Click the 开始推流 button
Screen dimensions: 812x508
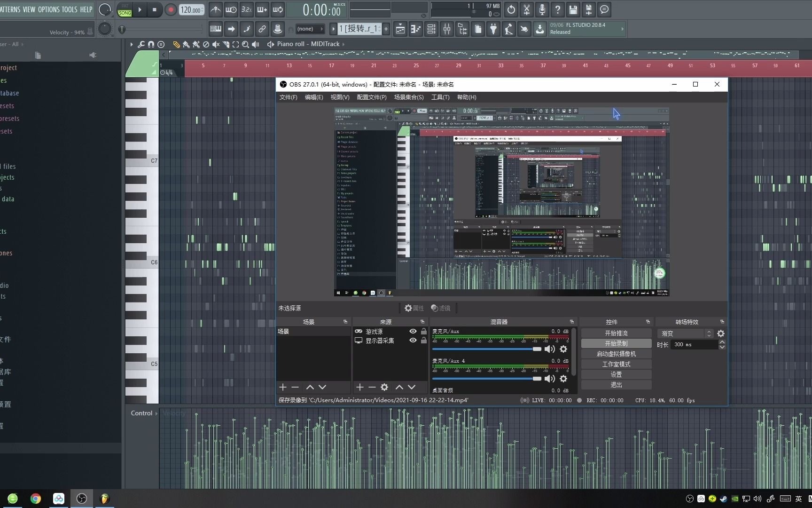point(616,333)
